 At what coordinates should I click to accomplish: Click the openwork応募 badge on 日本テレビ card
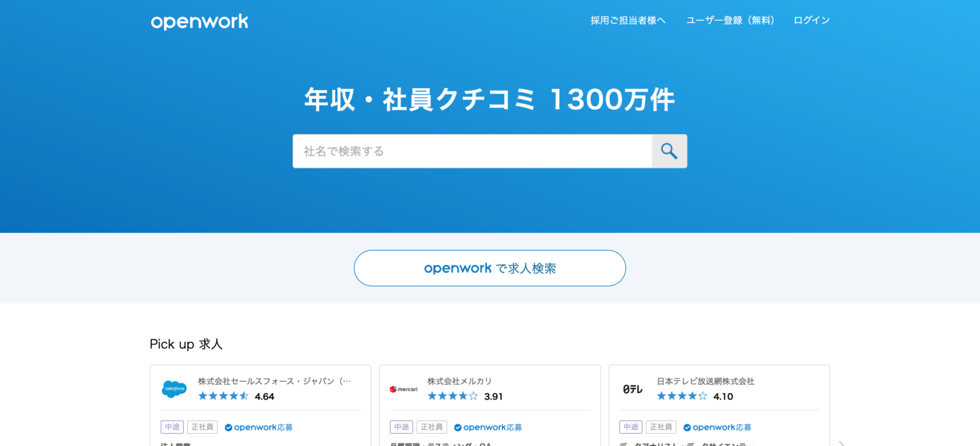pyautogui.click(x=717, y=427)
